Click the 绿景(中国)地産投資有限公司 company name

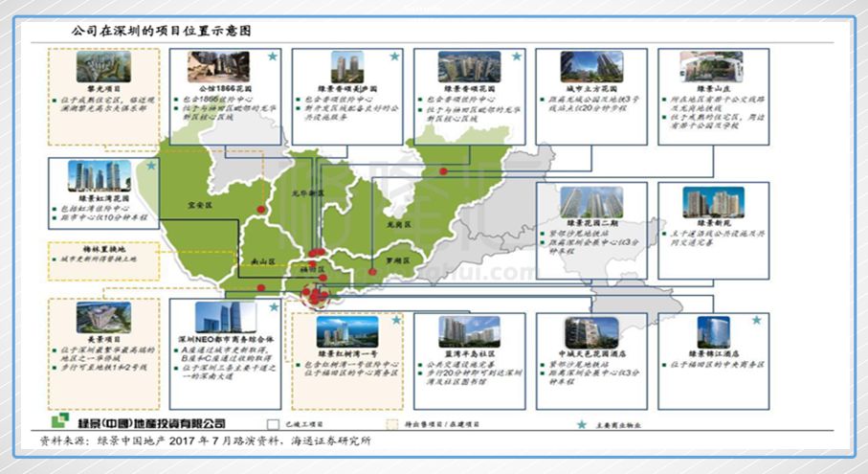click(x=151, y=423)
